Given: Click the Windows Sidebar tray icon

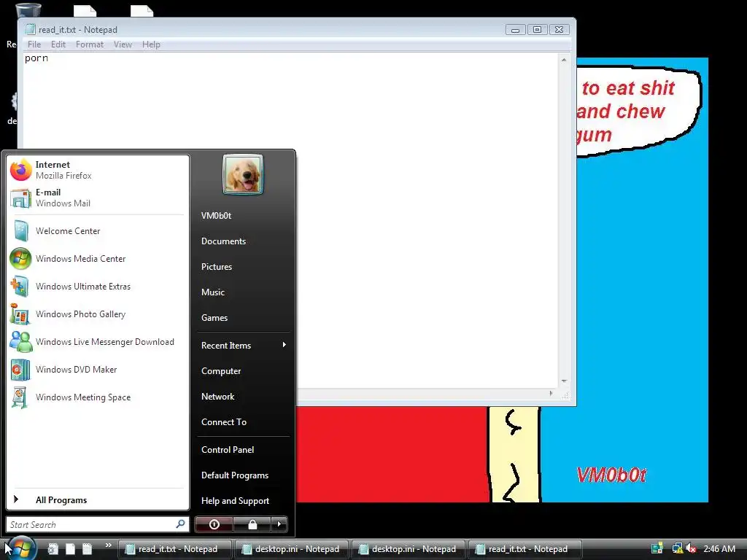Looking at the screenshot, I should pyautogui.click(x=657, y=548).
